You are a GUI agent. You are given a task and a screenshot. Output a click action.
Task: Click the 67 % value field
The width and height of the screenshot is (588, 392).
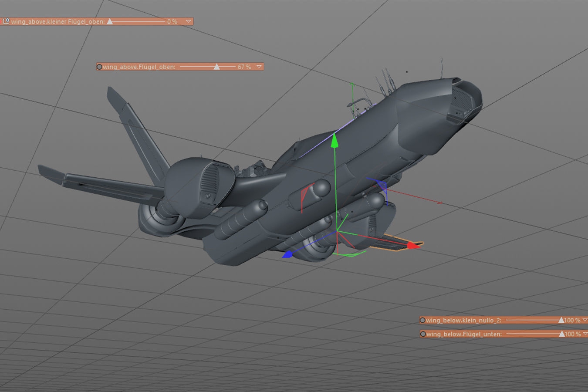click(244, 67)
